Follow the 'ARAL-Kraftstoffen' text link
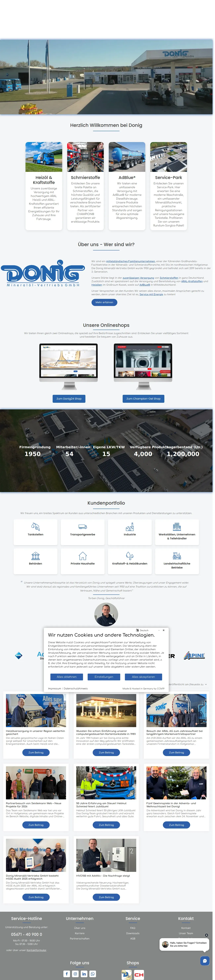 coord(192,281)
